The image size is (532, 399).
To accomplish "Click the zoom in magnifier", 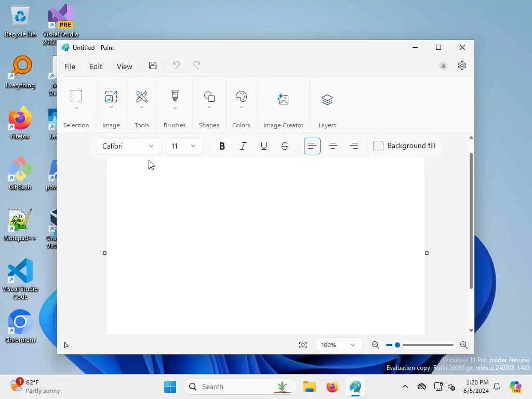I will coord(464,345).
